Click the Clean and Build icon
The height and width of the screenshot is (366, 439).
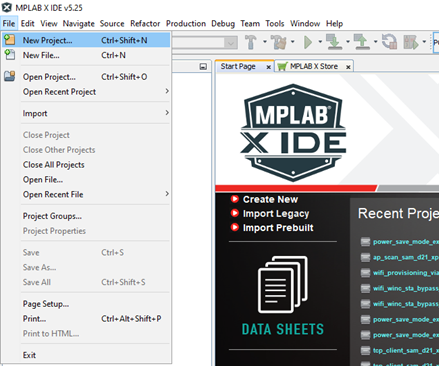[279, 42]
